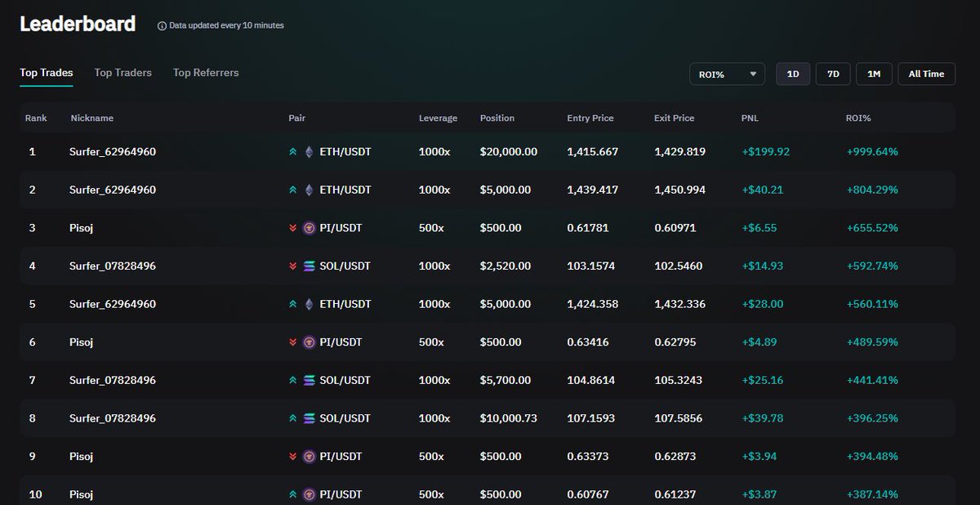Click the $20,000.00 position value

pos(509,152)
